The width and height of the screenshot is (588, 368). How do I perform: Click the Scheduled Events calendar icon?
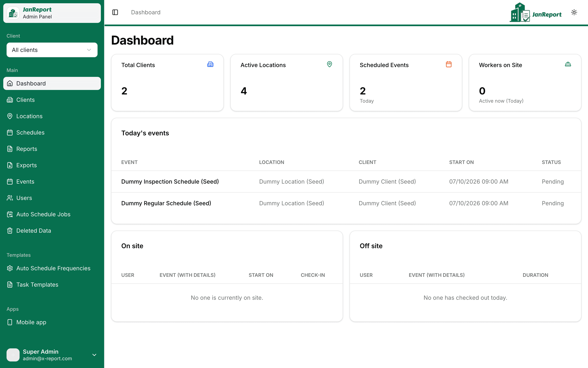[x=449, y=64]
